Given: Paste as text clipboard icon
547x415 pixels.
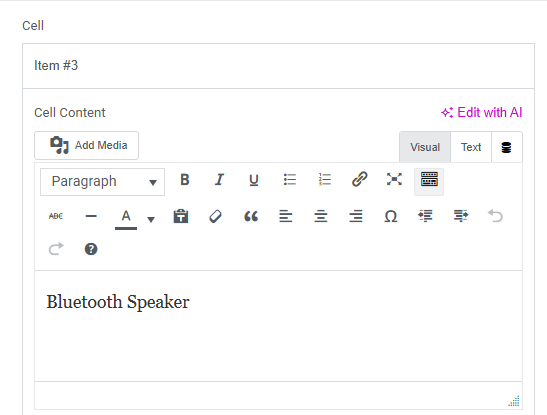Looking at the screenshot, I should click(x=181, y=216).
